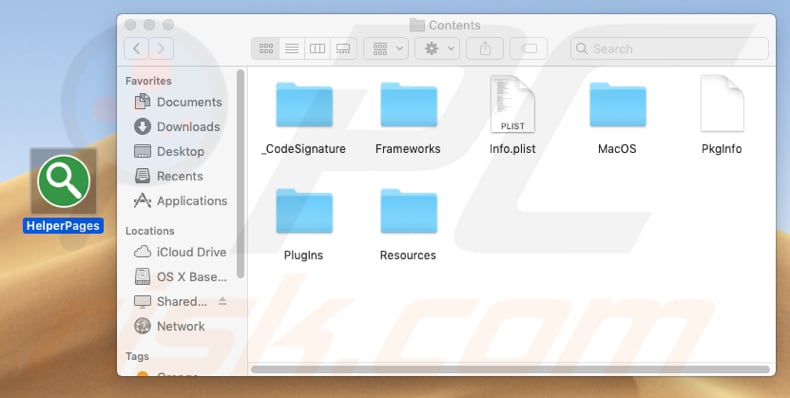Eject the Shared volume
Viewport: 790px width, 398px height.
coord(222,301)
